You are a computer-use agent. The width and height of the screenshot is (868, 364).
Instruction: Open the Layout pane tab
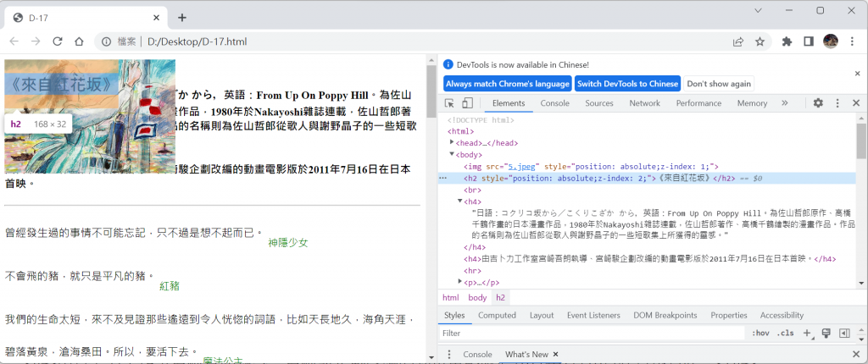tap(542, 315)
